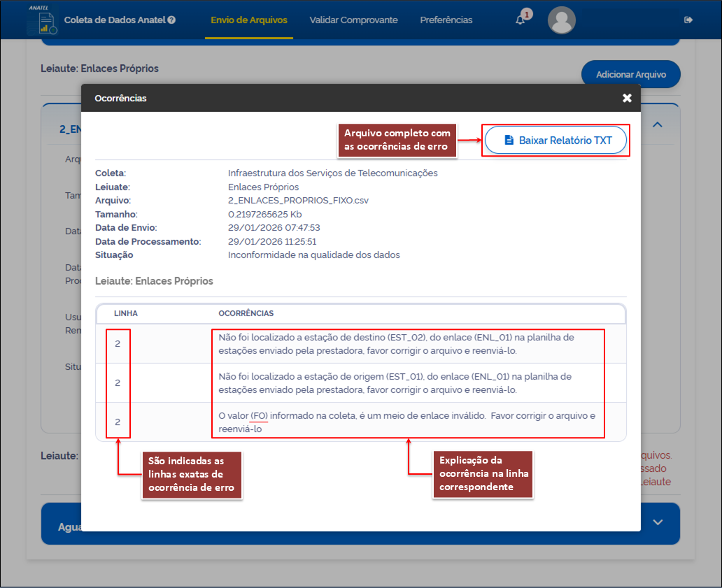722x588 pixels.
Task: Click the logout icon at top right
Action: pos(688,20)
